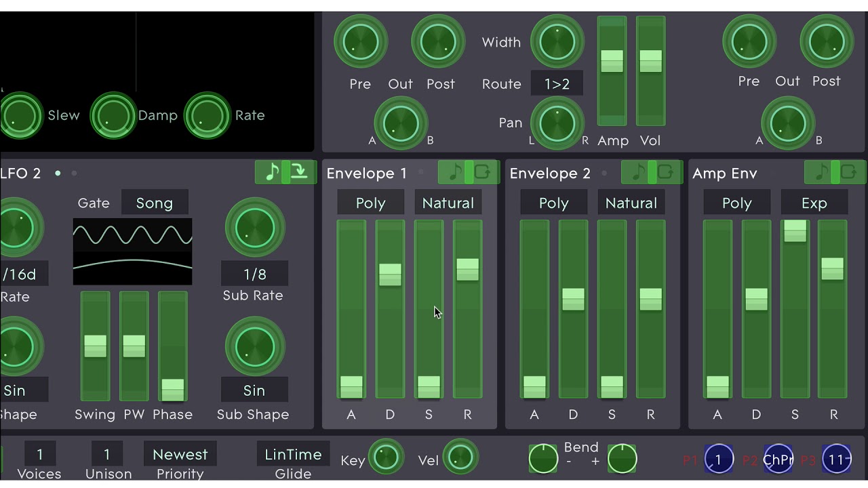Click the Envelope 1 Decay slider handle
This screenshot has width=868, height=488.
click(x=390, y=274)
